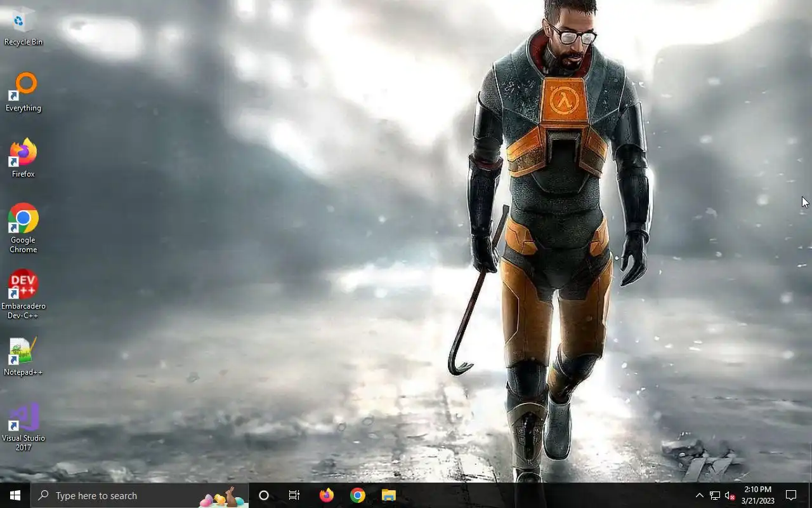
Task: Open the Windows Start menu
Action: [x=15, y=495]
